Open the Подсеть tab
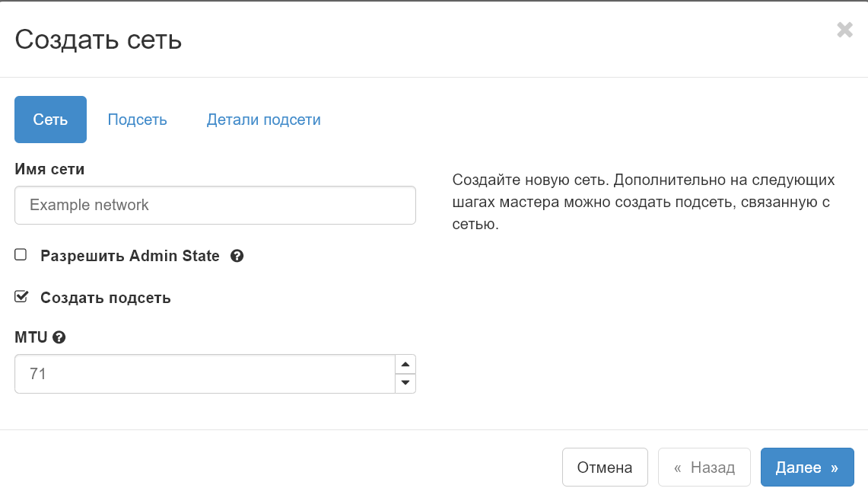 coord(137,120)
